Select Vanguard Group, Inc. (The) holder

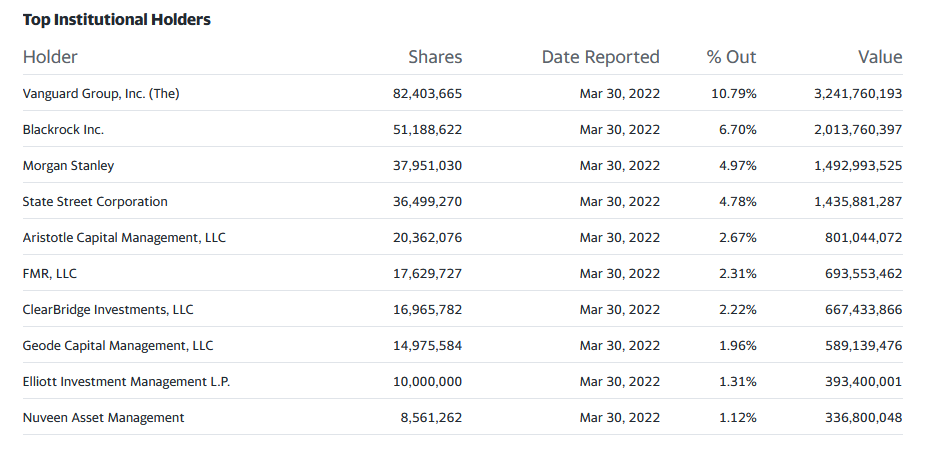pyautogui.click(x=101, y=94)
